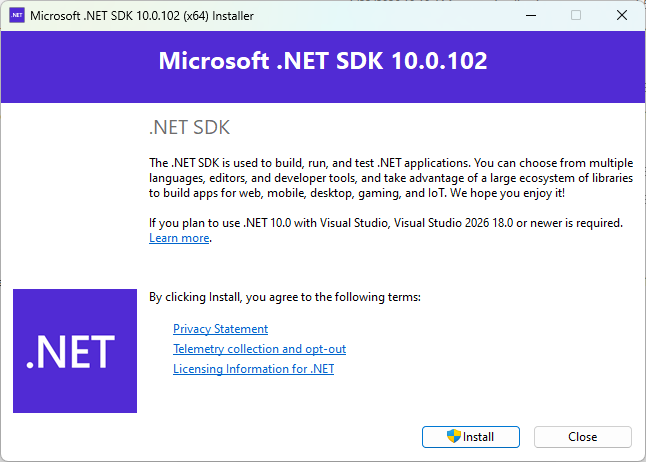Click the Install button with shield icon

470,437
